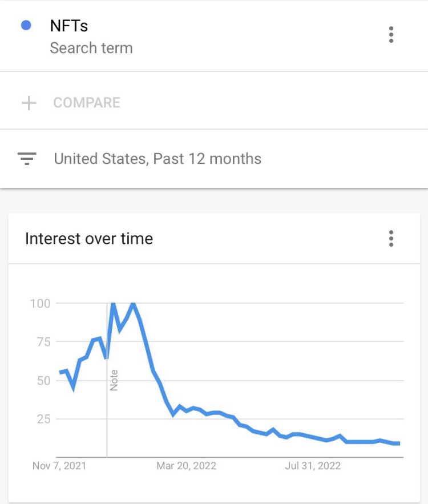The width and height of the screenshot is (428, 504).
Task: Click the rightmost end of the blue trend line
Action: [398, 443]
